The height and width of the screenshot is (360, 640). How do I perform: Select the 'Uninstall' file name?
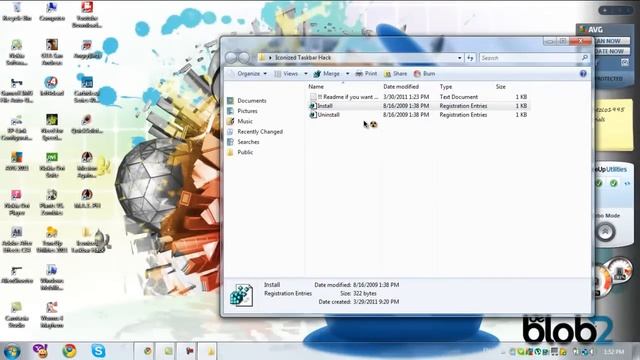(x=329, y=115)
